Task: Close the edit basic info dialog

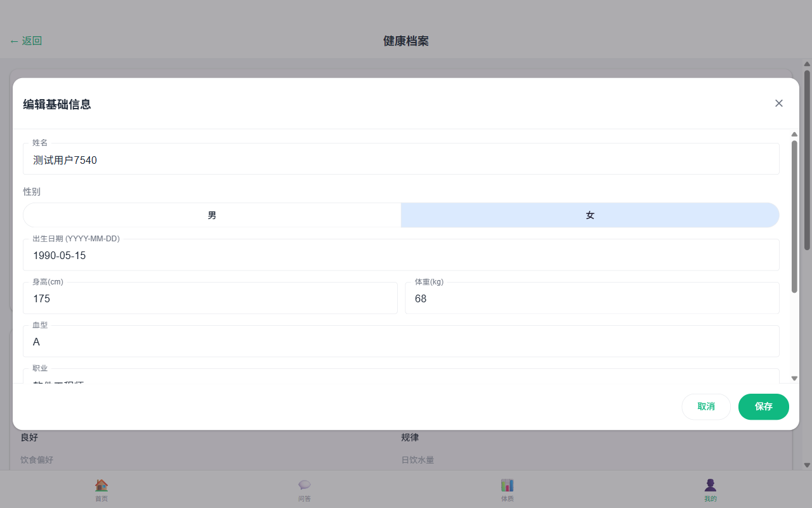Action: pos(779,104)
